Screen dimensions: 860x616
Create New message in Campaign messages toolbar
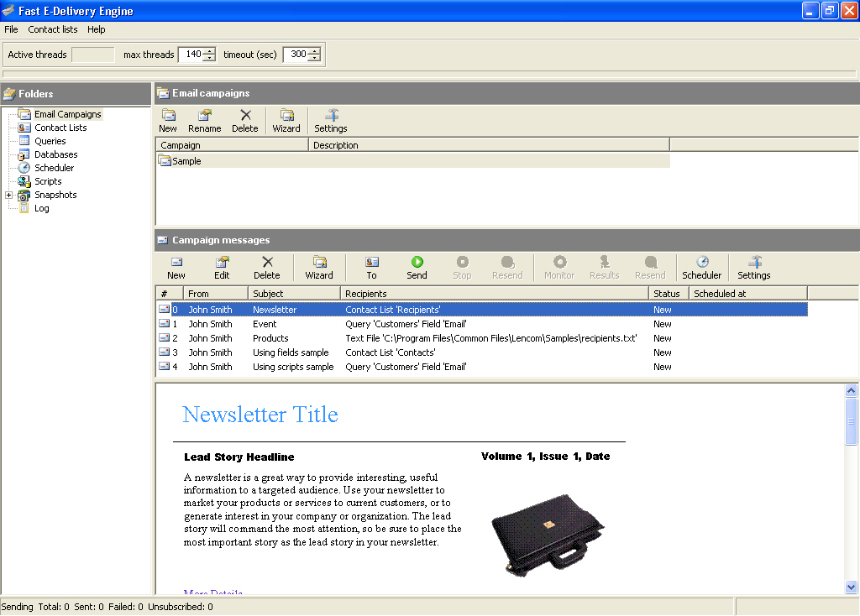click(x=176, y=268)
